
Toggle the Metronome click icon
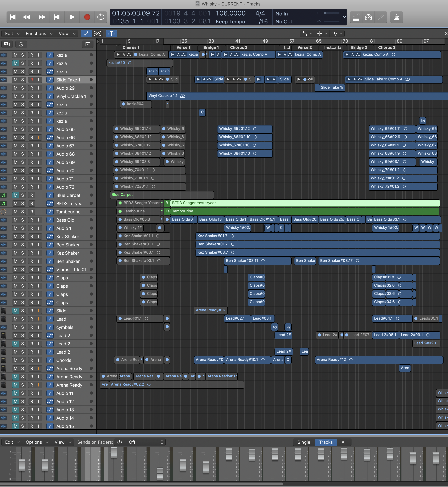[x=397, y=17]
